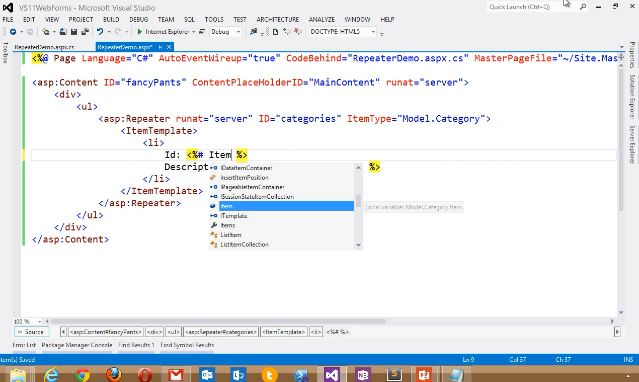Open the Find Results 1 tab
Image resolution: width=639 pixels, height=382 pixels.
(x=137, y=345)
